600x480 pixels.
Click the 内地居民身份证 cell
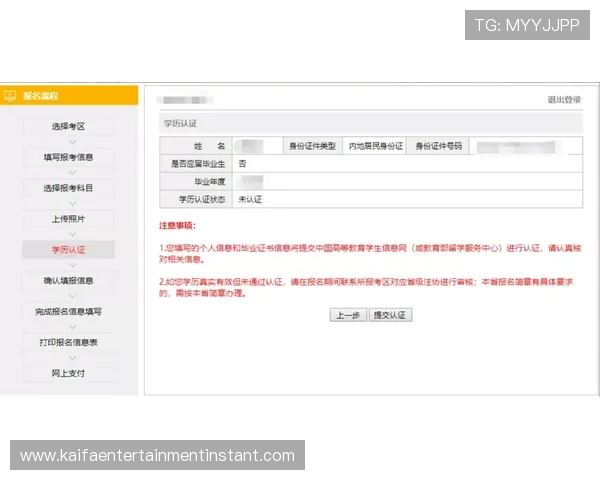376,146
